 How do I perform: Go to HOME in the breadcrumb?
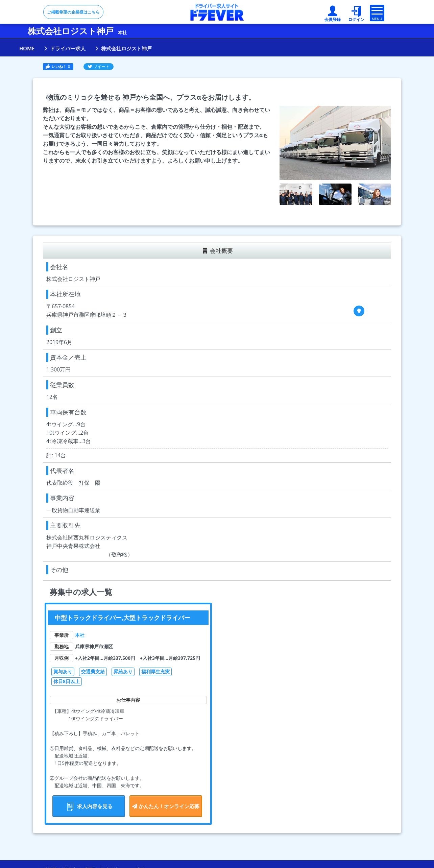[x=27, y=48]
